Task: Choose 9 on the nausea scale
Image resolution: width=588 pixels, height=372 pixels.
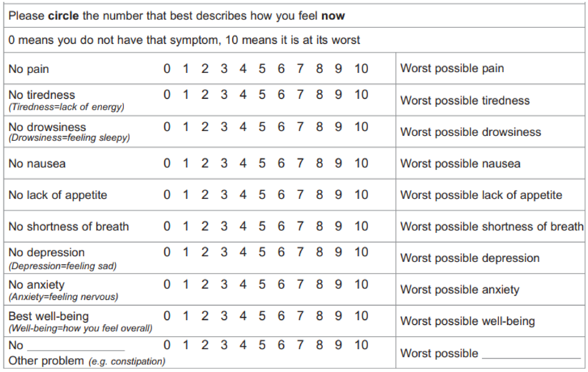Action: point(338,163)
